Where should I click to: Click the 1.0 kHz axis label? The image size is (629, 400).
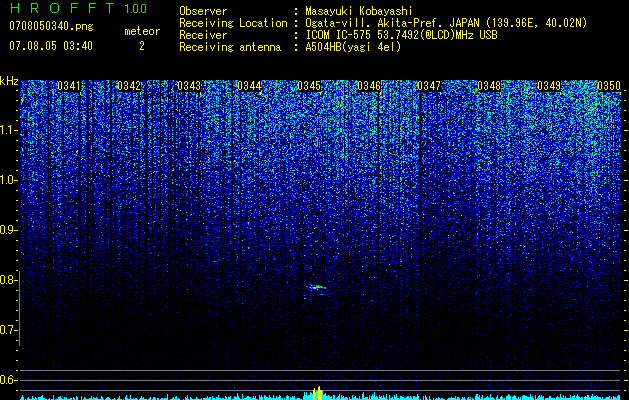point(9,180)
